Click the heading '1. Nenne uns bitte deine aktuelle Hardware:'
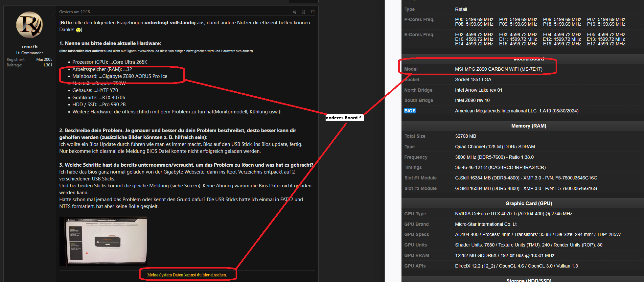644x282 pixels. (110, 43)
